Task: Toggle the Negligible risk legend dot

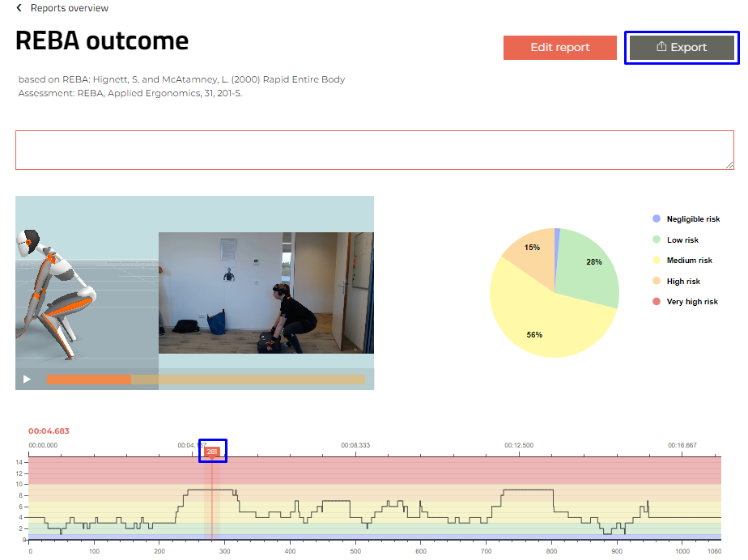Action: [x=656, y=219]
